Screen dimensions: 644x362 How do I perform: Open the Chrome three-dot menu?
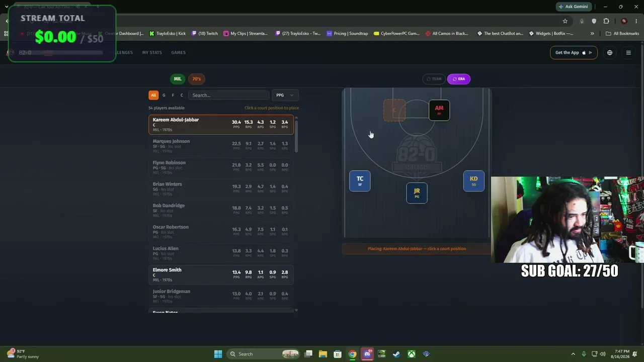(636, 21)
